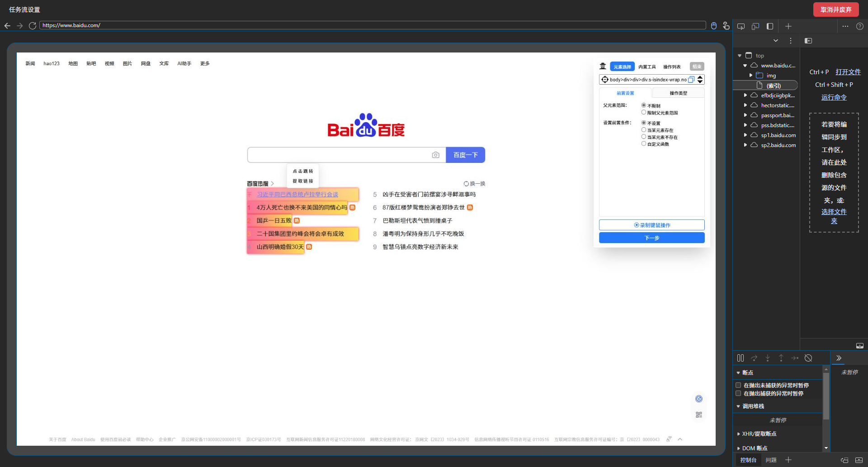This screenshot has width=868, height=467.
Task: Expand the XHR/提取断点 section
Action: coord(738,434)
